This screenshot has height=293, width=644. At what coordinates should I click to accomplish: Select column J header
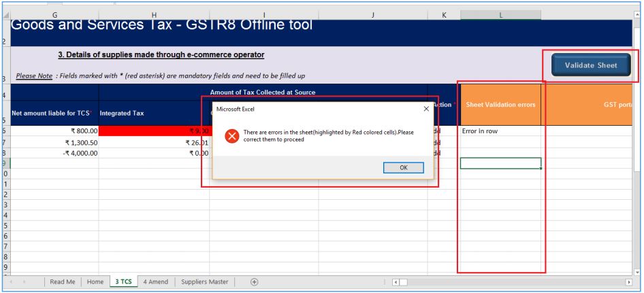pyautogui.click(x=373, y=15)
